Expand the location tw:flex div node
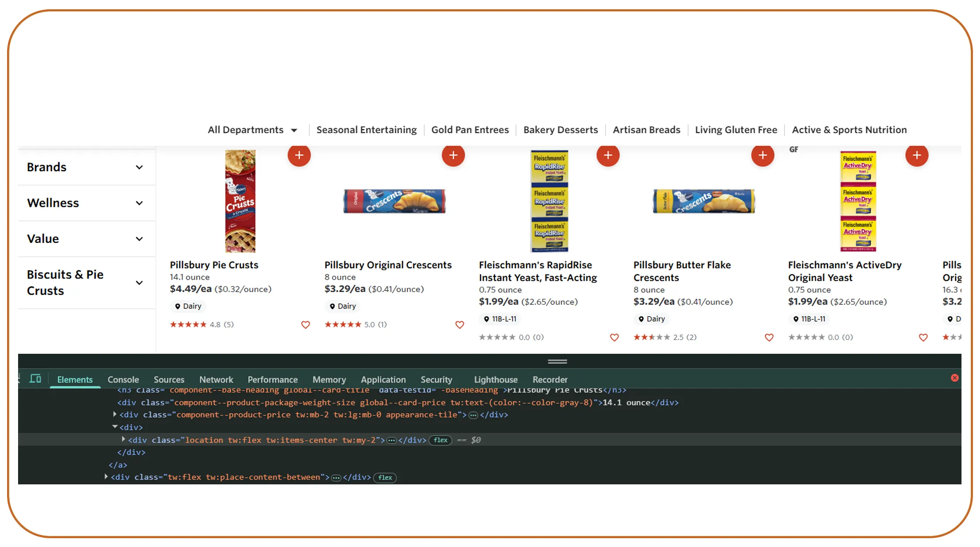 coord(123,439)
